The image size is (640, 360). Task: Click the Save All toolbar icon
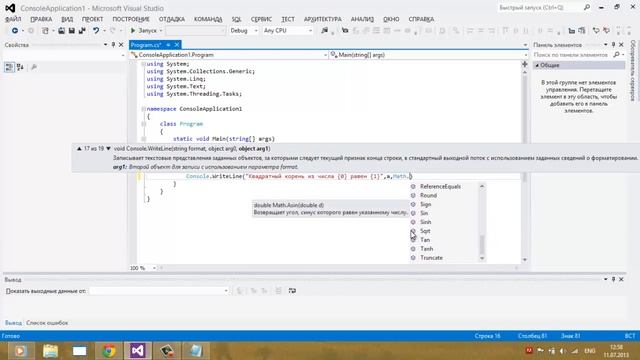point(82,31)
